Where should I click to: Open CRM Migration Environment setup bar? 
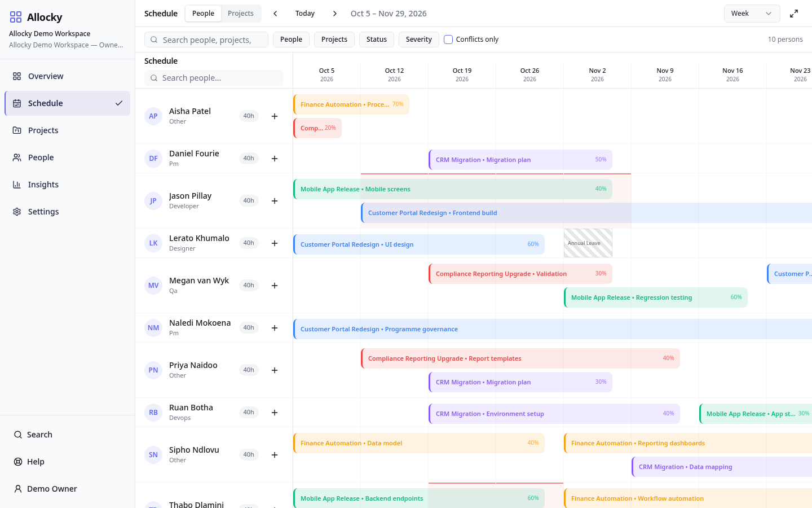point(554,414)
